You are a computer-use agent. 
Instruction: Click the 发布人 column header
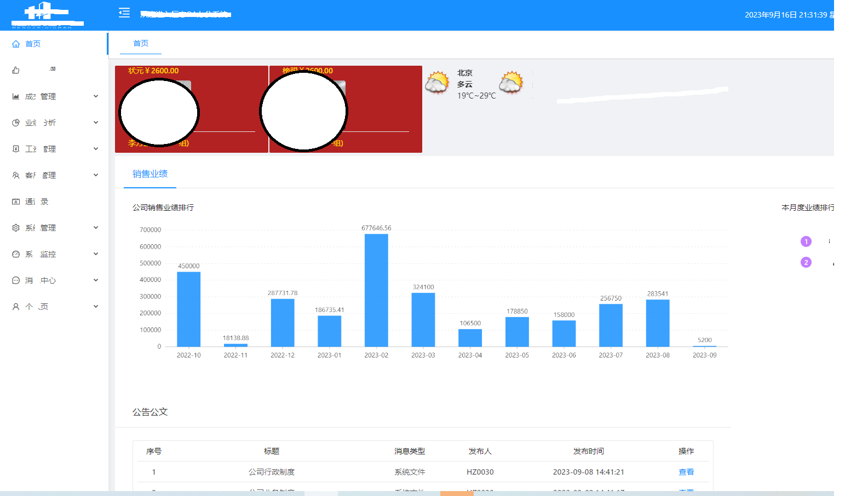click(480, 451)
